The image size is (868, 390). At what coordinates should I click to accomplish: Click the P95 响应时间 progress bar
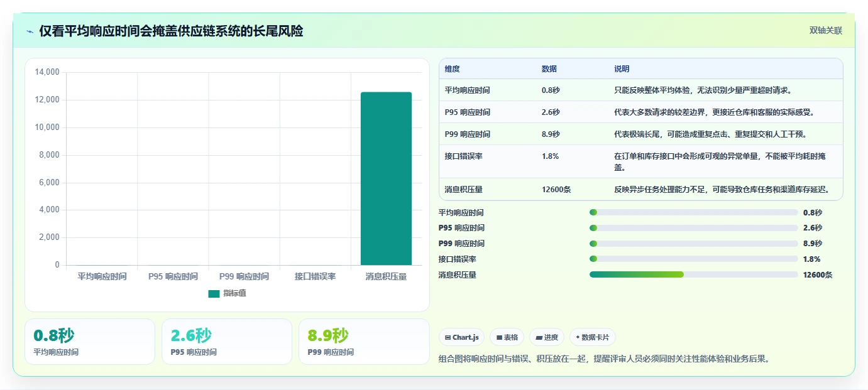click(694, 228)
